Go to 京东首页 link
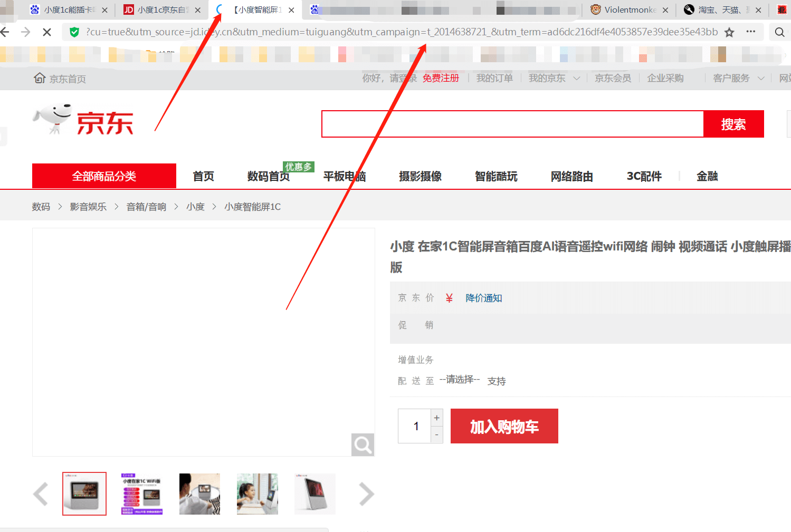791x532 pixels. click(60, 79)
